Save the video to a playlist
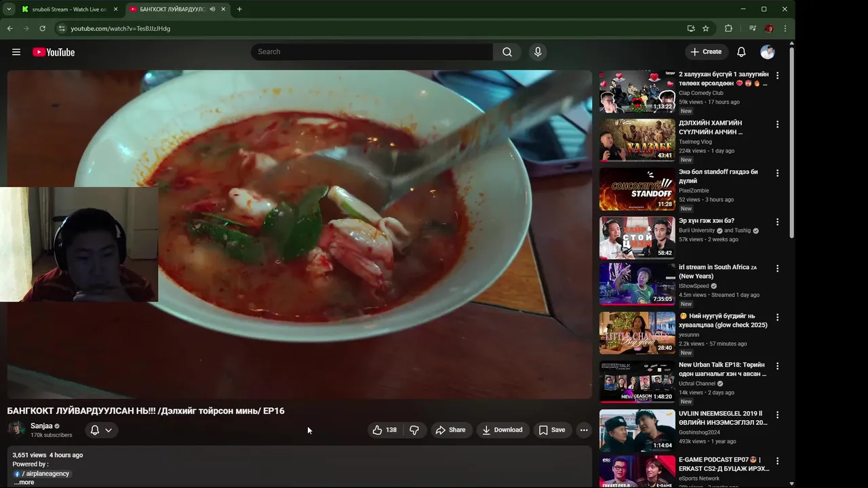 coord(551,430)
